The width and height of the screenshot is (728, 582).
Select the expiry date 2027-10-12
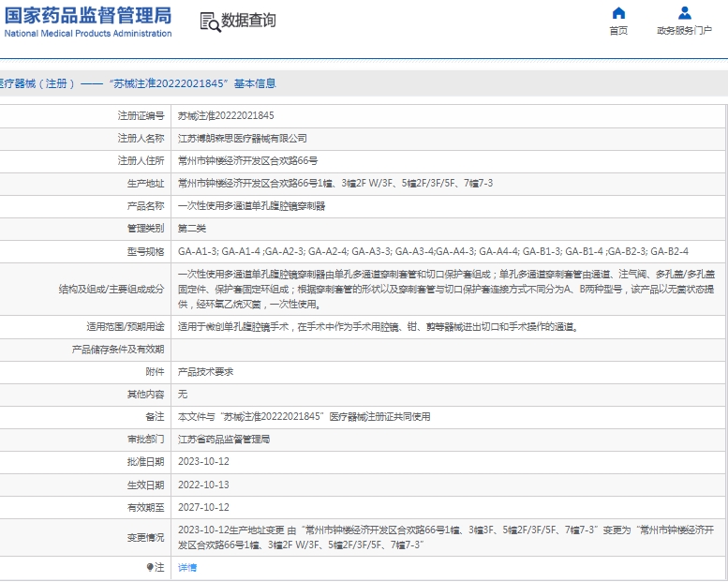[x=203, y=507]
